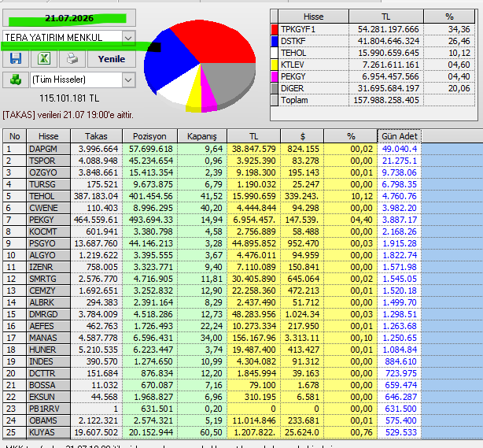Select TURSG stock in row 4
The image size is (483, 448).
tap(48, 185)
